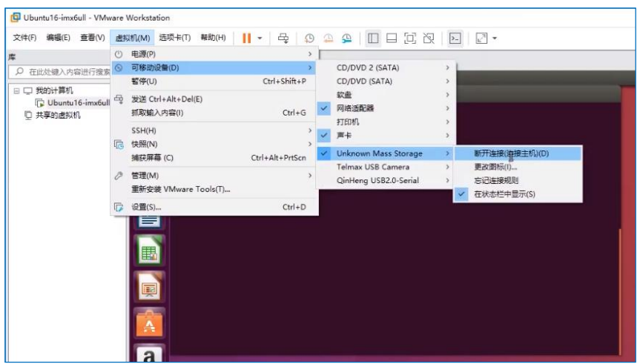Screen dimensions: 640x364
Task: Open 设置(S)... from the VM menu
Action: [214, 208]
